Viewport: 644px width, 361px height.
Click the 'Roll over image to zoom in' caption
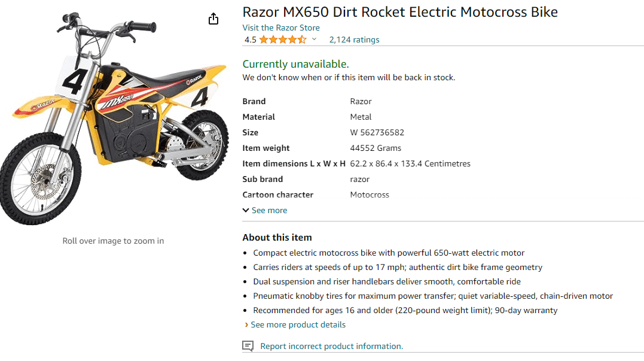pos(113,241)
